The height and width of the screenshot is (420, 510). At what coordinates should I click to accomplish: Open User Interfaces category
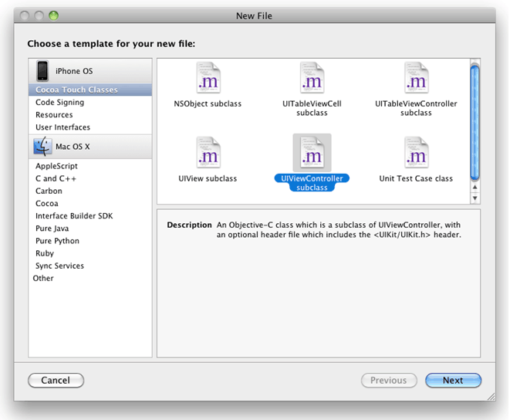click(90, 127)
